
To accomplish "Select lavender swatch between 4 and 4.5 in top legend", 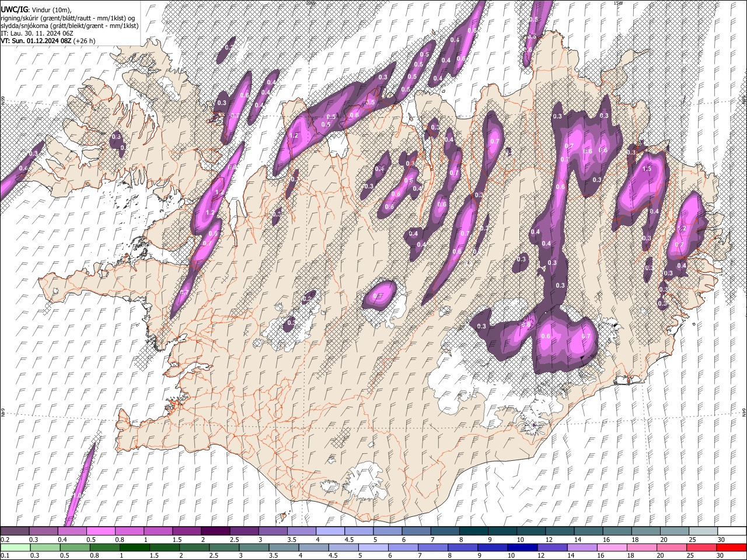I will [330, 531].
